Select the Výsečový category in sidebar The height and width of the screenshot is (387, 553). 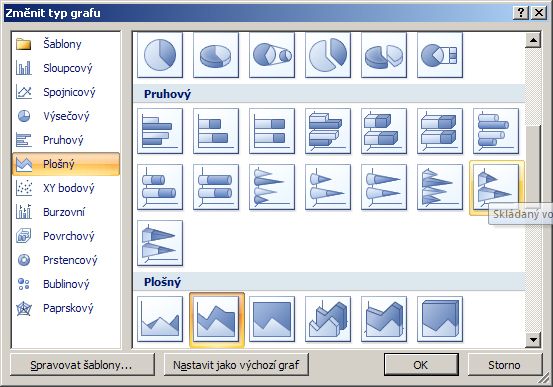66,116
